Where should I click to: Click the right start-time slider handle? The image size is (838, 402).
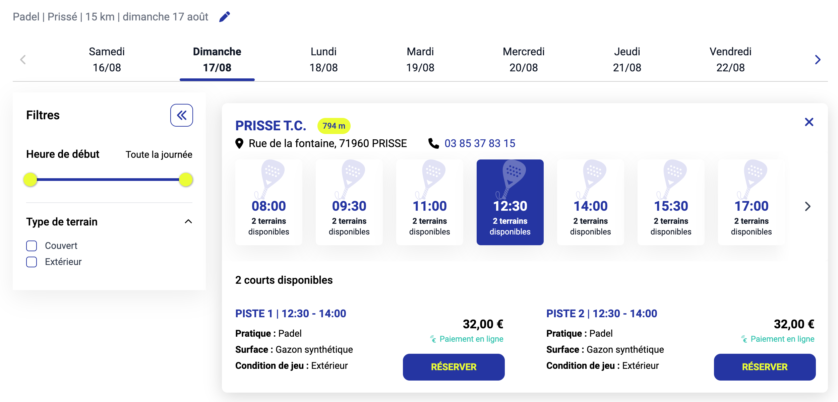tap(186, 180)
